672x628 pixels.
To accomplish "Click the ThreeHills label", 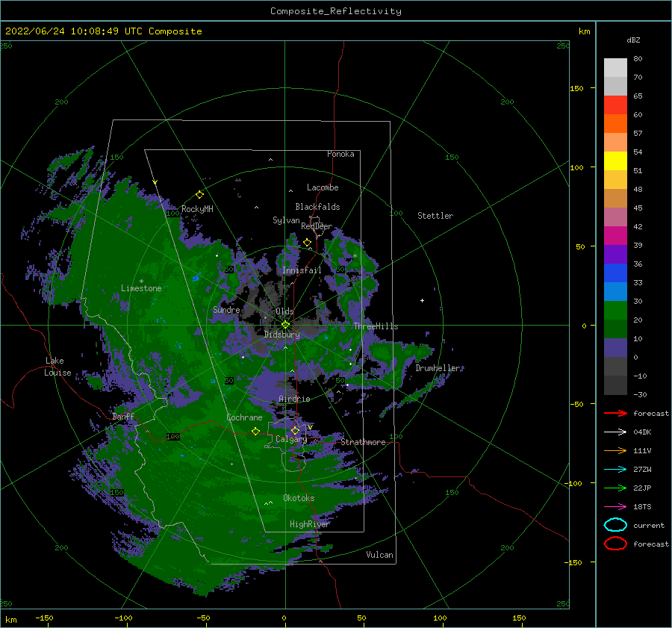I will pyautogui.click(x=376, y=326).
